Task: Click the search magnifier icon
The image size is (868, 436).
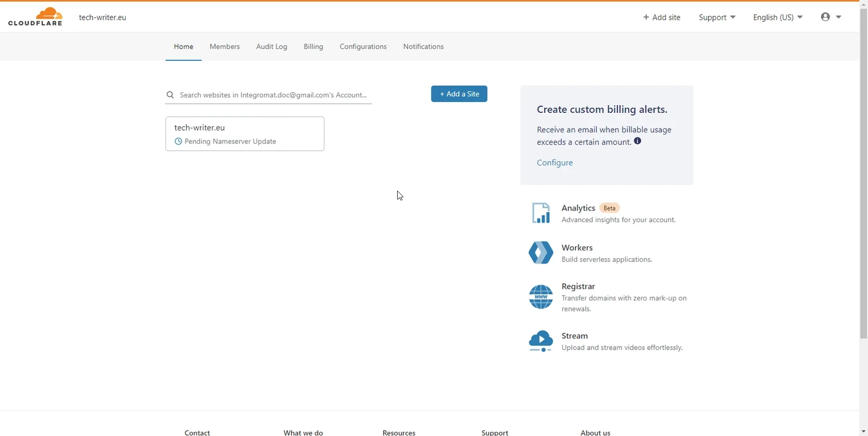Action: pyautogui.click(x=170, y=95)
